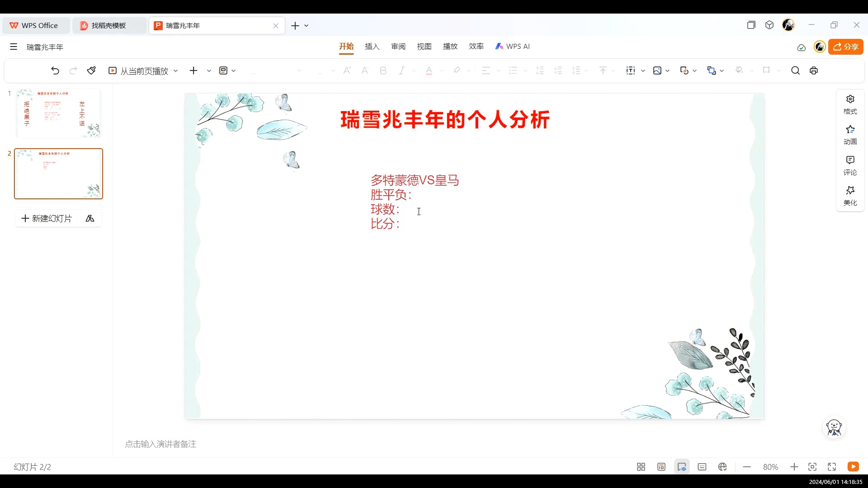Expand the new slide dropdown arrow
The height and width of the screenshot is (488, 868).
pyautogui.click(x=209, y=71)
